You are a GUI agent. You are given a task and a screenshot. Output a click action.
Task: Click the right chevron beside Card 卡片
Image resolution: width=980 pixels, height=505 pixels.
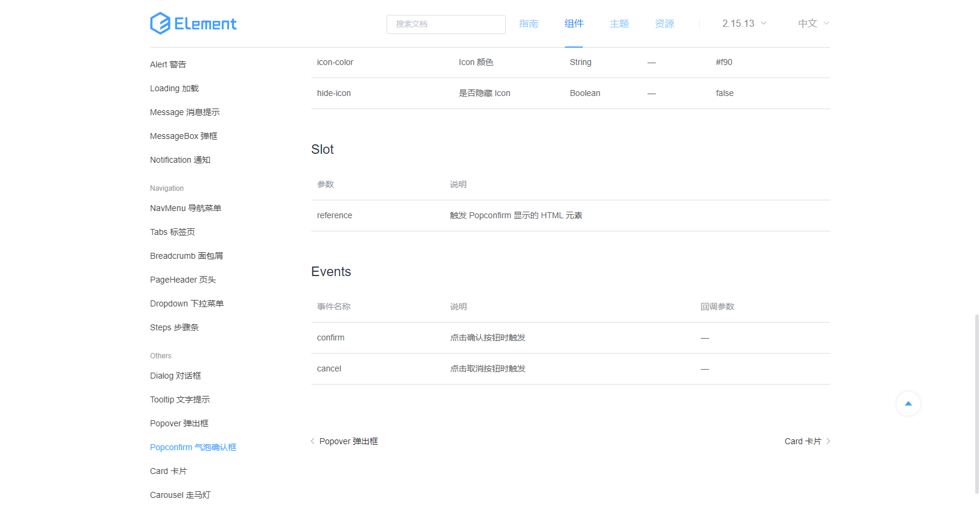pyautogui.click(x=828, y=441)
